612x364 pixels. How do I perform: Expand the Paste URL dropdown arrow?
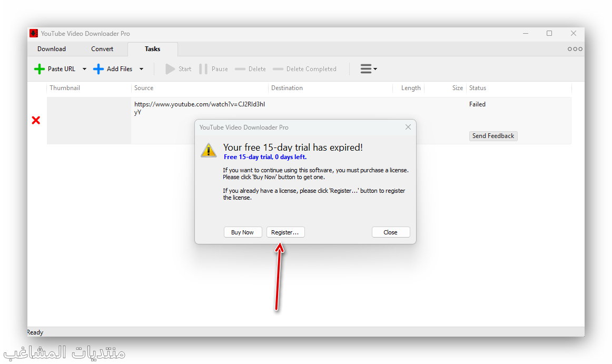pyautogui.click(x=84, y=69)
